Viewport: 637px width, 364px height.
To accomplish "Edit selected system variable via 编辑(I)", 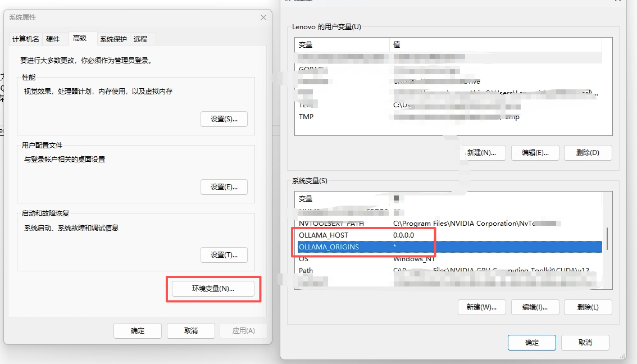I will tap(535, 307).
